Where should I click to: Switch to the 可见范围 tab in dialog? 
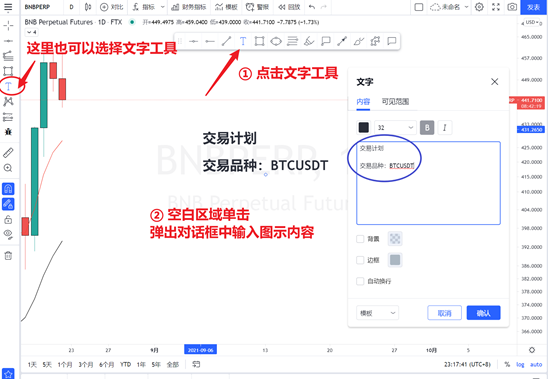[x=395, y=102]
